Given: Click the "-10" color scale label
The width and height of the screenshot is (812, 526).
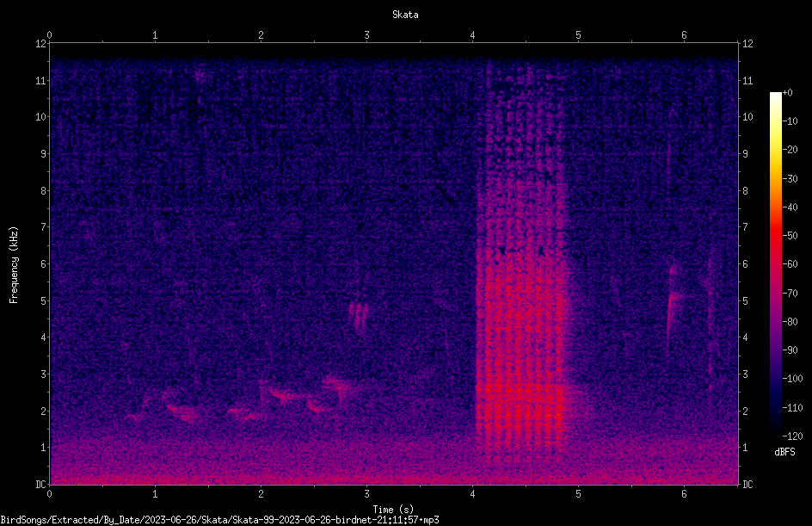Looking at the screenshot, I should pyautogui.click(x=790, y=121).
